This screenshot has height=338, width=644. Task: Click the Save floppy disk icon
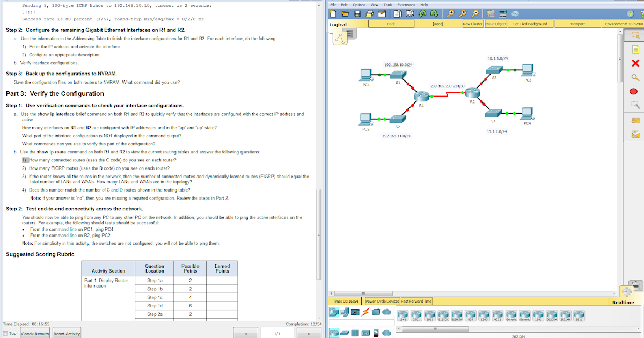click(x=357, y=13)
